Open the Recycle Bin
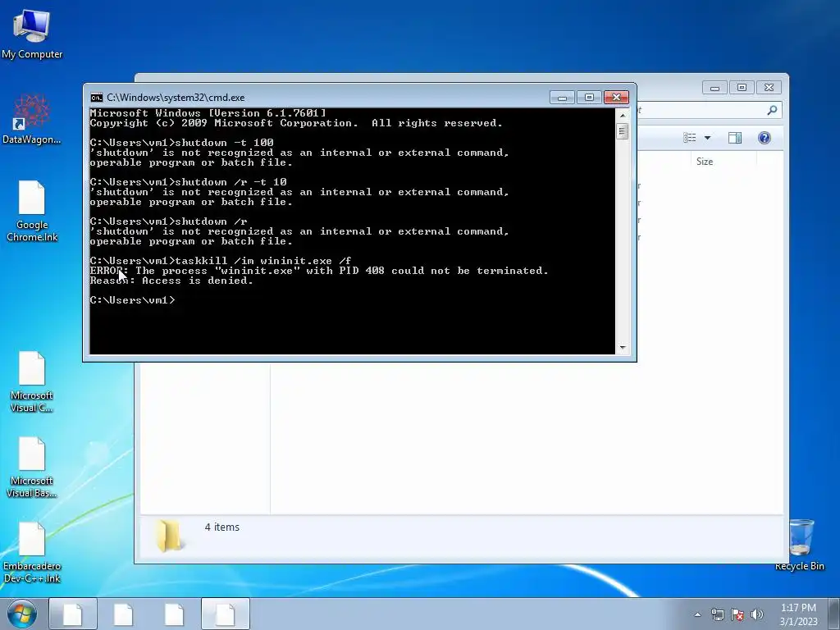 [799, 545]
